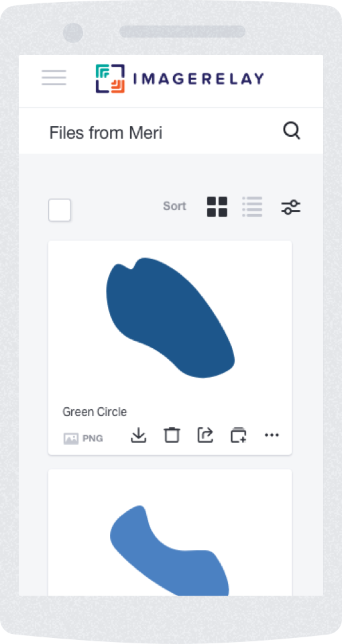Open the hamburger navigation menu
Viewport: 342px width, 644px height.
coord(54,78)
